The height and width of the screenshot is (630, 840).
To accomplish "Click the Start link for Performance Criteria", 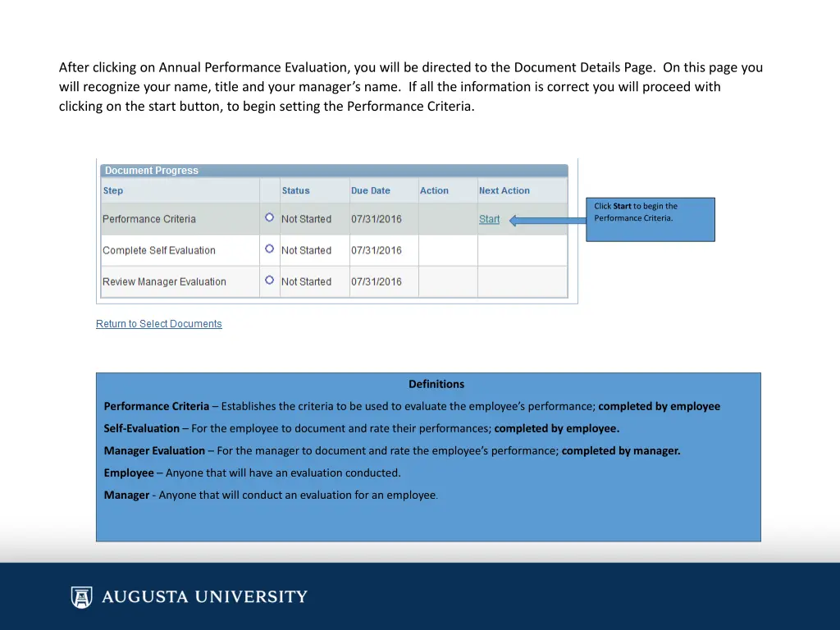I will pos(489,219).
